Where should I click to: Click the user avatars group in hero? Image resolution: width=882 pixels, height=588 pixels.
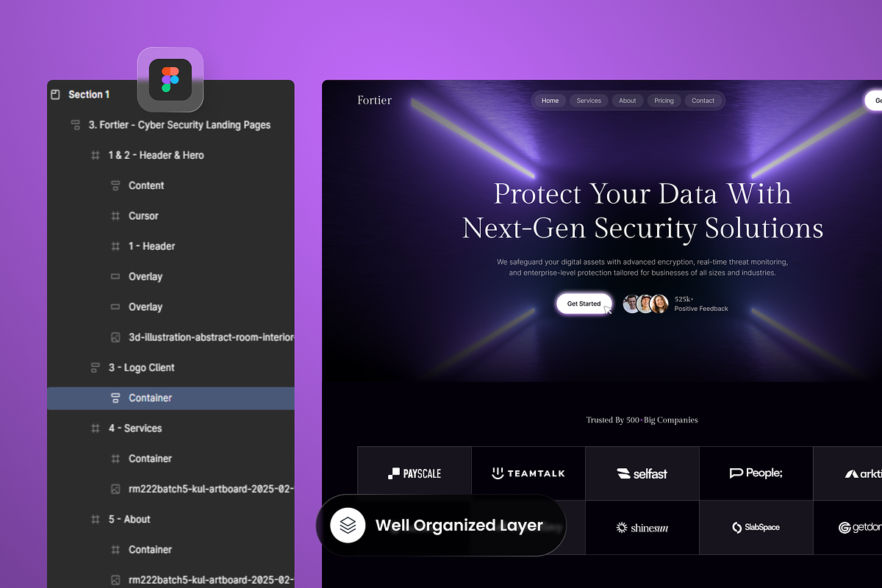pyautogui.click(x=646, y=304)
